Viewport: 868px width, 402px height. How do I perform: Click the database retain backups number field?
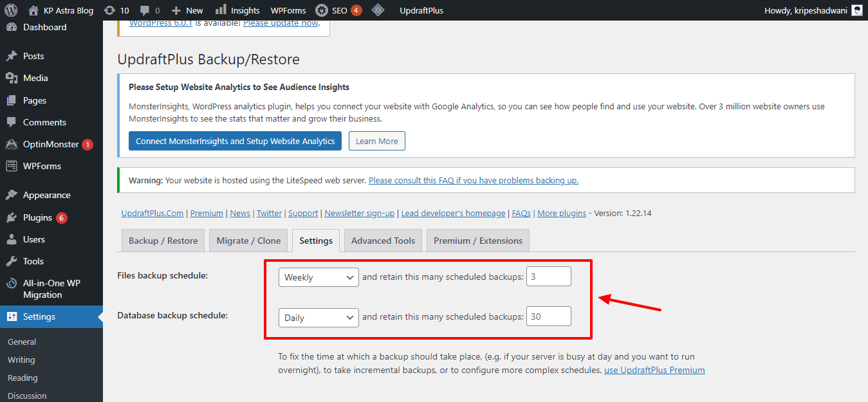[548, 316]
